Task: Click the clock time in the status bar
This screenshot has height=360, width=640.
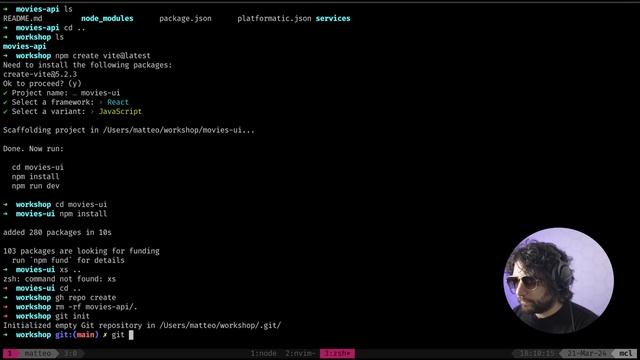Action: pos(537,353)
